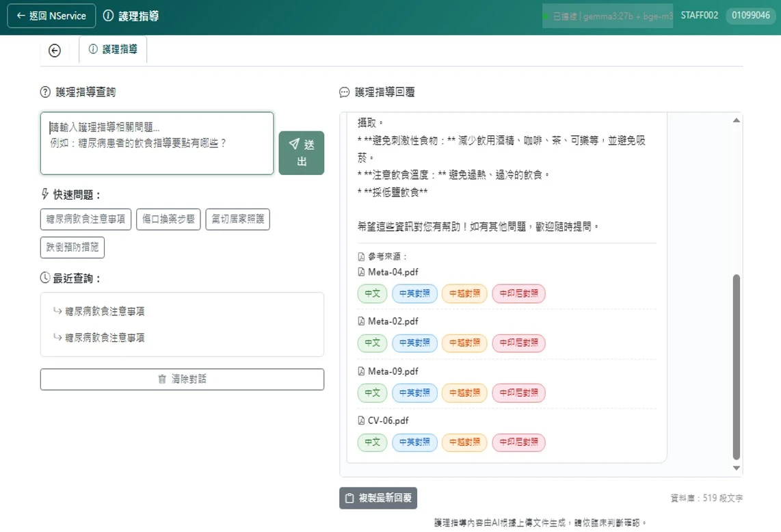The height and width of the screenshot is (532, 781).
Task: Click clipboard icon on 複製最新回覆 button
Action: pos(349,498)
